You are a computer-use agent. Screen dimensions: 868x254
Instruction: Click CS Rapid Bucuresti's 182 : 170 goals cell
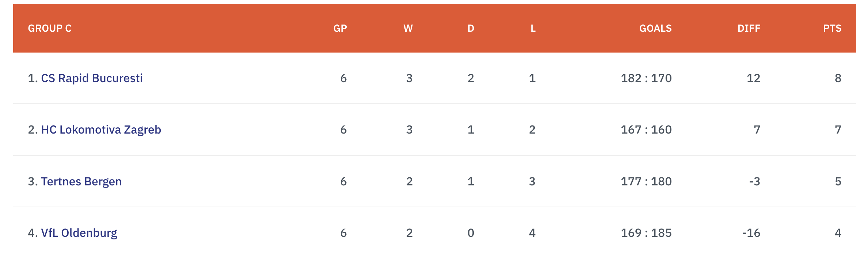[x=646, y=78]
